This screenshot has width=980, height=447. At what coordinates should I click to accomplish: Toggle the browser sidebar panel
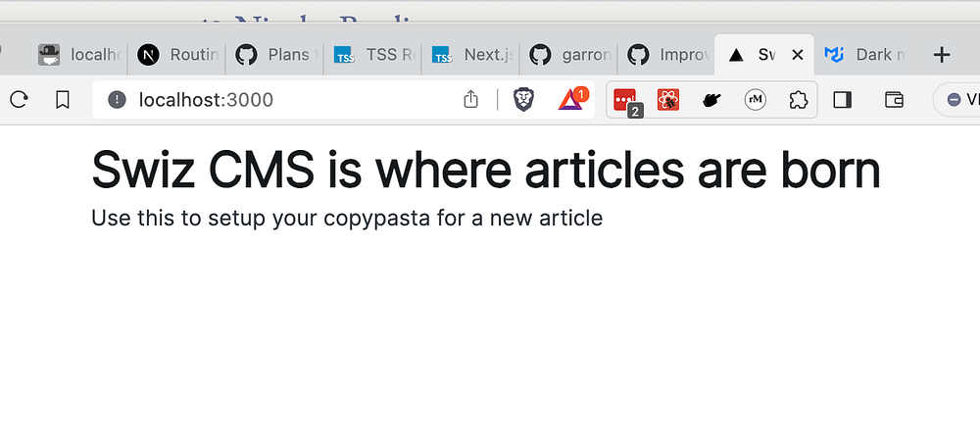(x=843, y=99)
